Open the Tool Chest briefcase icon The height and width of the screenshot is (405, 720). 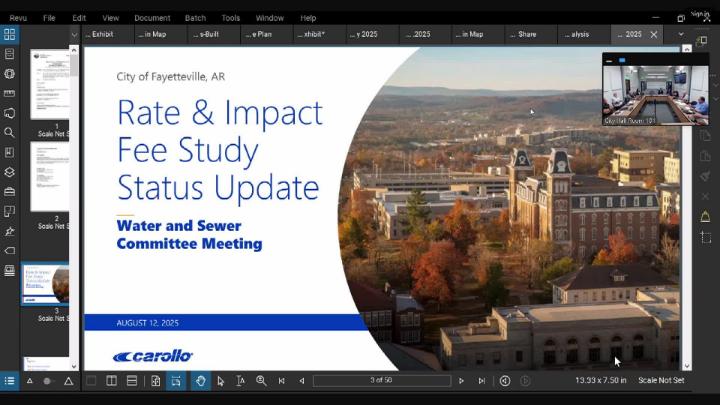pyautogui.click(x=9, y=191)
